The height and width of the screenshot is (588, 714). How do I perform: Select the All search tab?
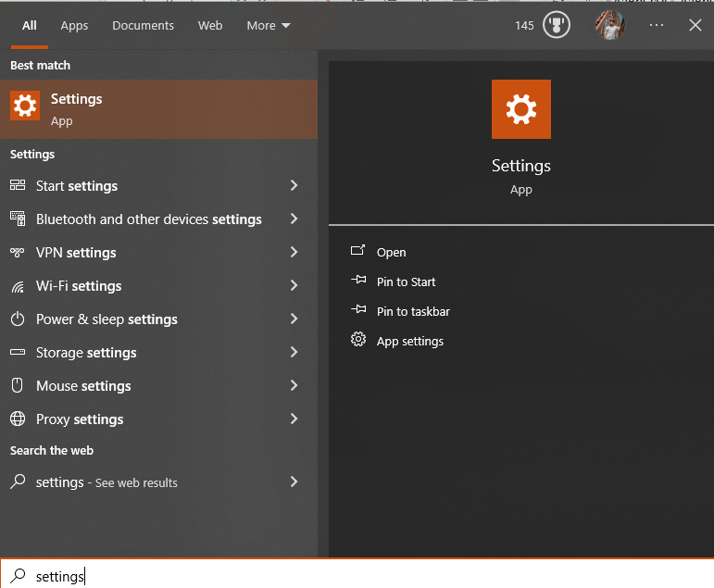(x=29, y=26)
